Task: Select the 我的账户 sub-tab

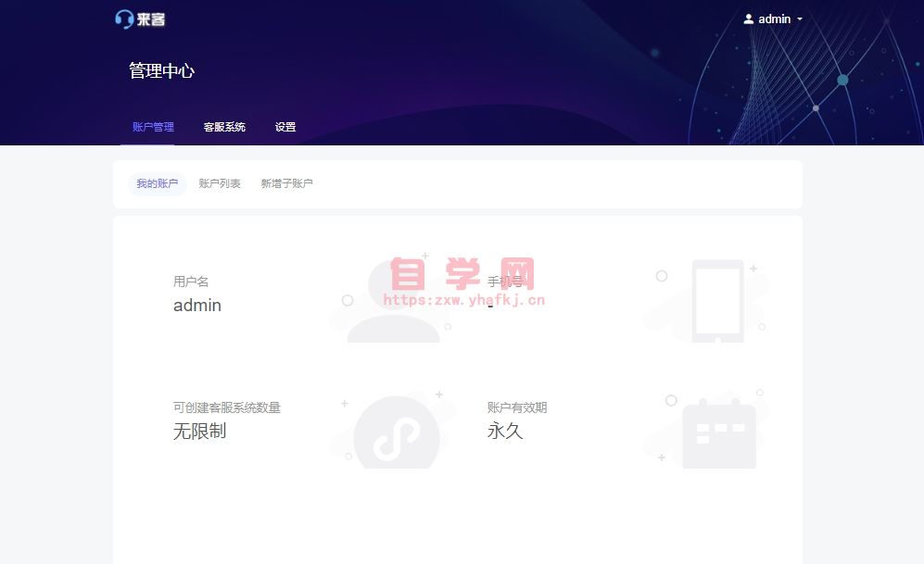Action: pos(157,183)
